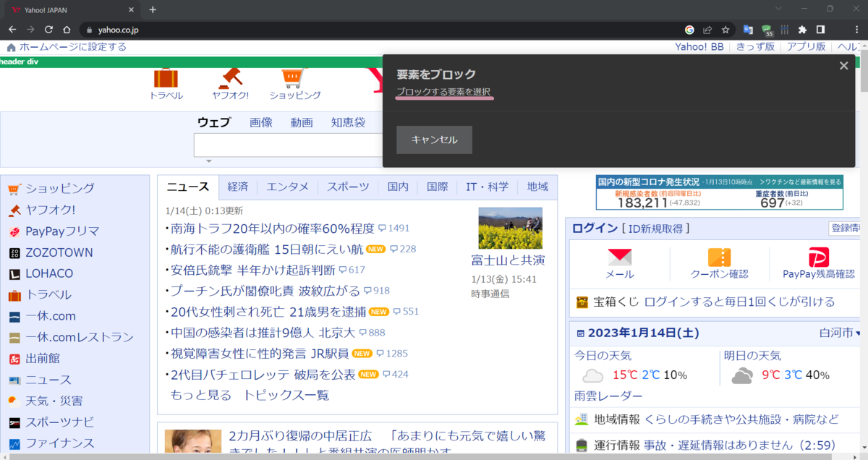Click the ID新規取得 link

click(655, 229)
